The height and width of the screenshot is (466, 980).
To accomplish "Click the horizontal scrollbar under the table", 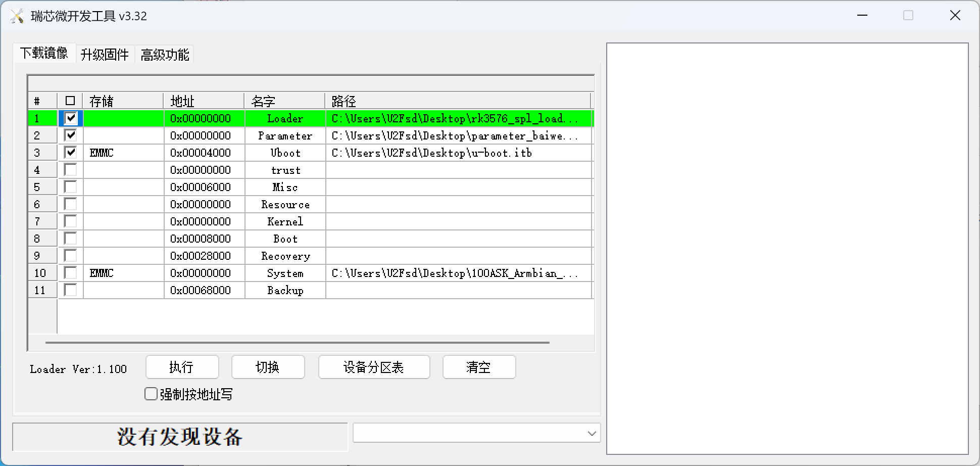I will tap(297, 343).
